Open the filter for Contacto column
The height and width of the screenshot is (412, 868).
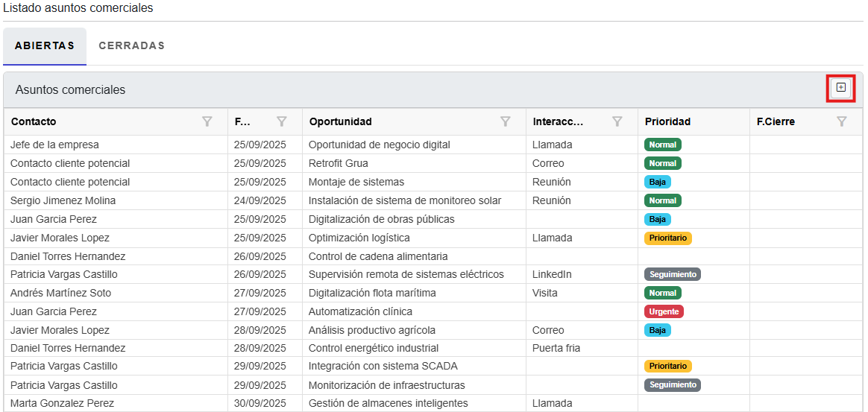[207, 121]
